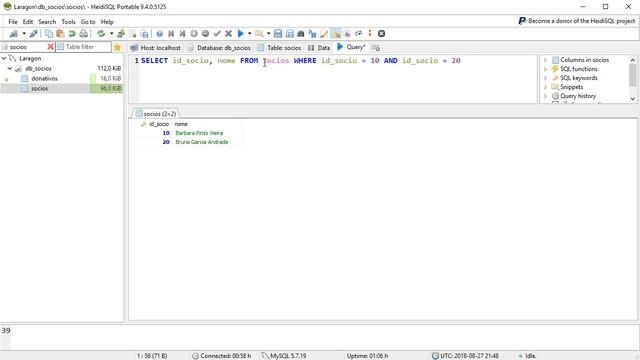Click the Save floppy disk icon

pos(278,34)
